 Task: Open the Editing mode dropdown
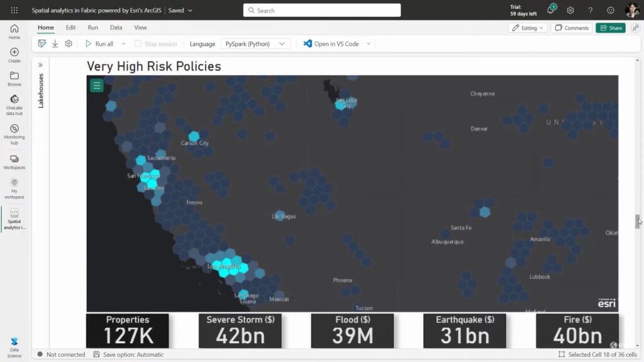(x=527, y=28)
